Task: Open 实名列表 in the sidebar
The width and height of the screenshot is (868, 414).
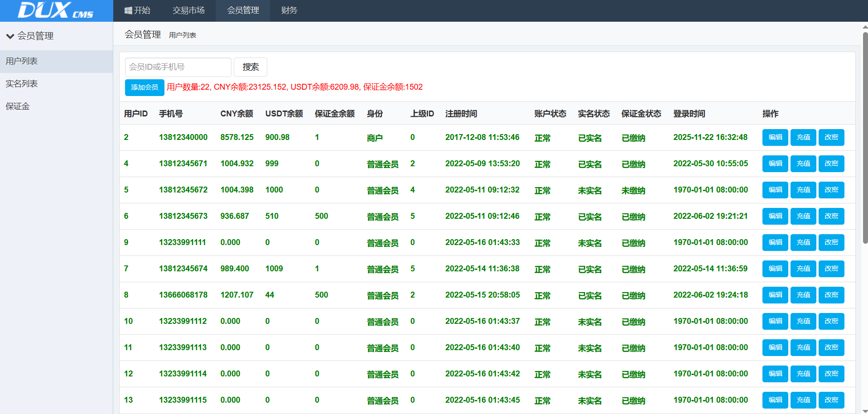Action: click(22, 84)
